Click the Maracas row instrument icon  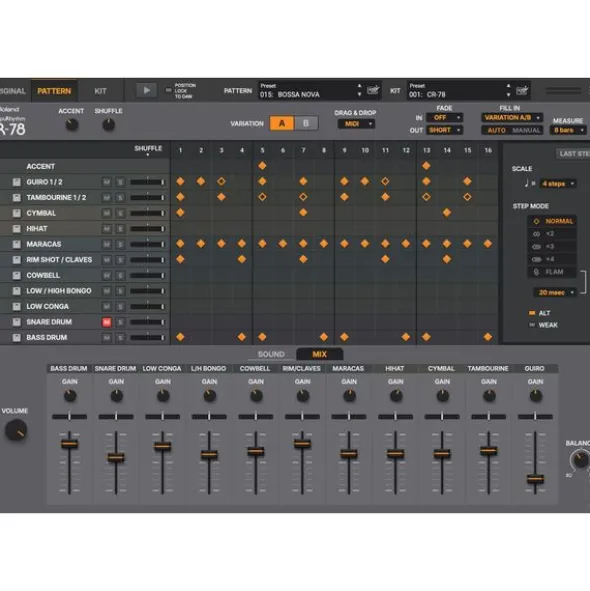(x=16, y=244)
